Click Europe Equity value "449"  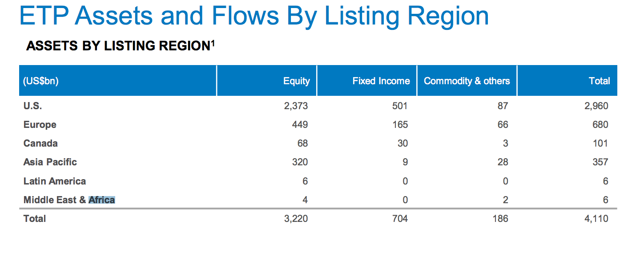coord(300,125)
